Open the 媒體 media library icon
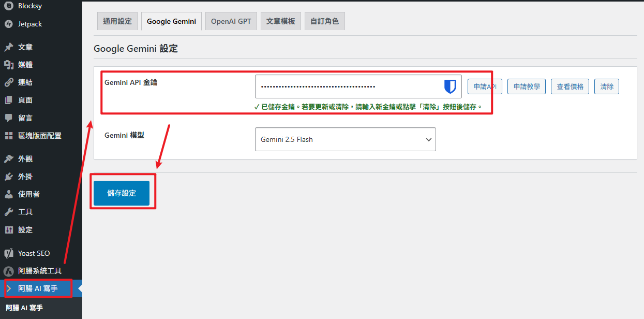Image resolution: width=644 pixels, height=319 pixels. pos(8,65)
